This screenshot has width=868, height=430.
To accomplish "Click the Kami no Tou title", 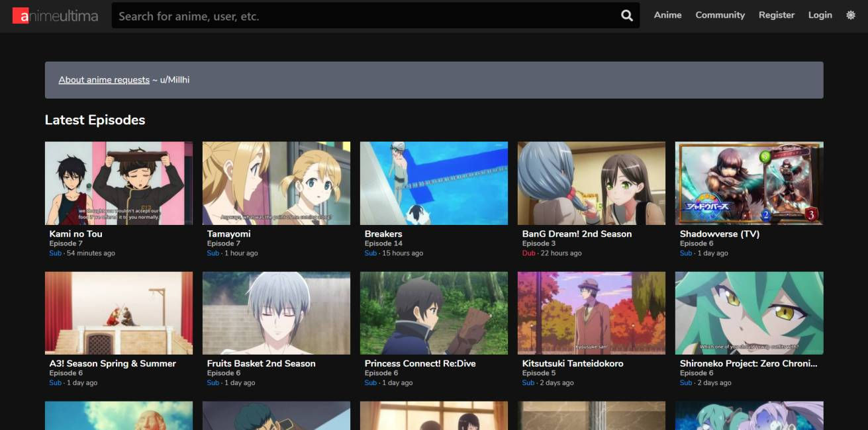I will point(75,234).
